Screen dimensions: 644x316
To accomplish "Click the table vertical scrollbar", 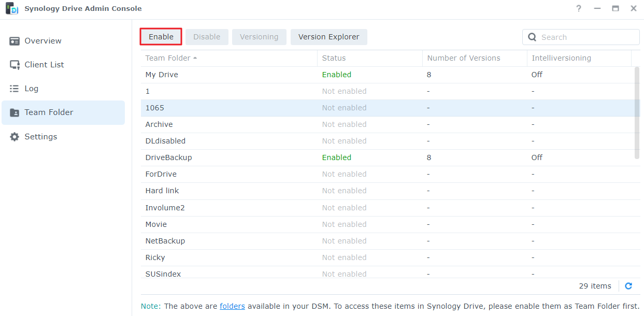I will 637,113.
